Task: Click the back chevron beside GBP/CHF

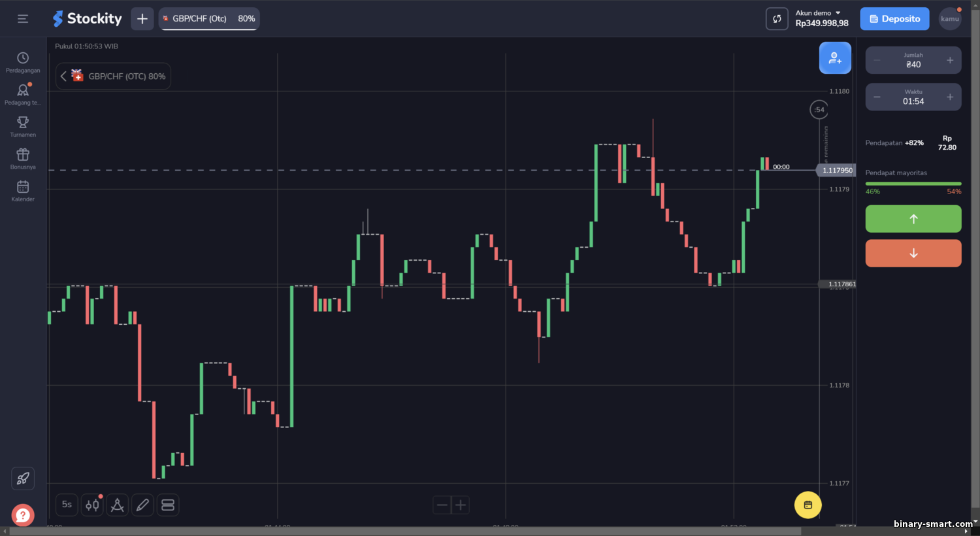Action: pos(63,76)
